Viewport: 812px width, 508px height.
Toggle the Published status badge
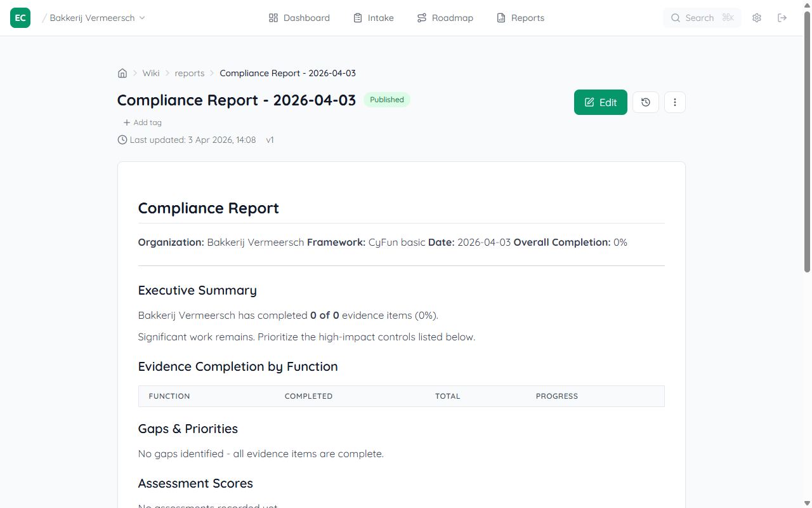[386, 99]
